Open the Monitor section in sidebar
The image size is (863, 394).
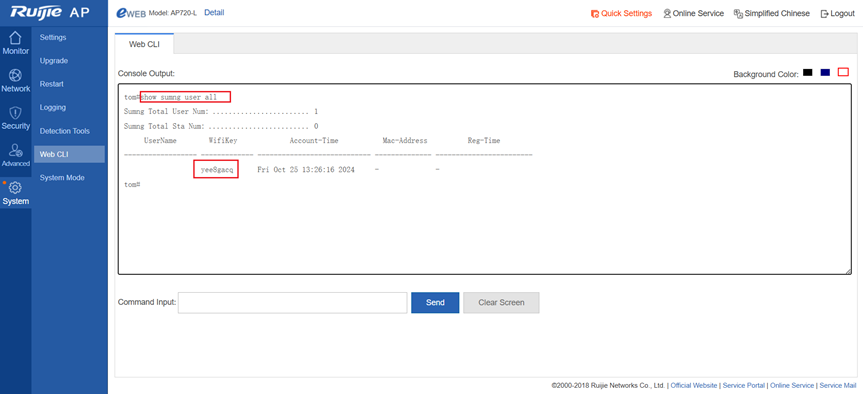point(15,43)
